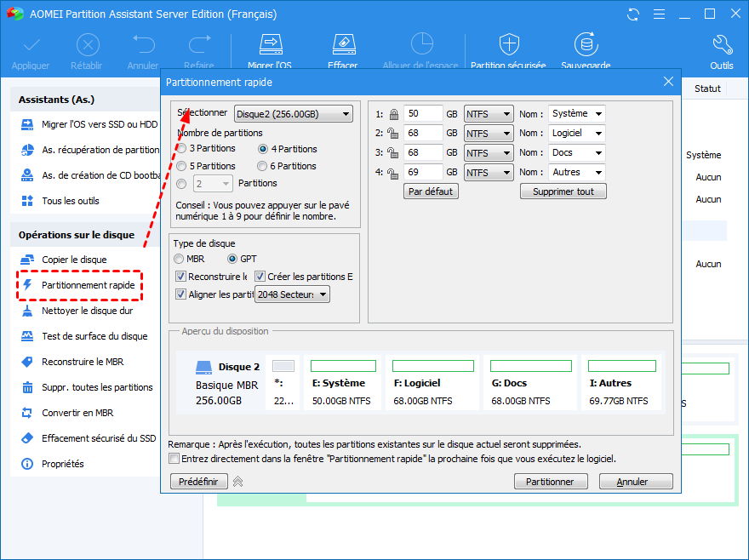Toggle lock icon for partition 4

392,173
